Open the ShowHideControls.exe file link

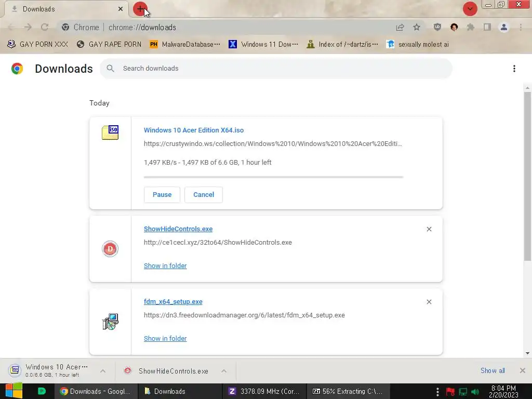pyautogui.click(x=178, y=229)
